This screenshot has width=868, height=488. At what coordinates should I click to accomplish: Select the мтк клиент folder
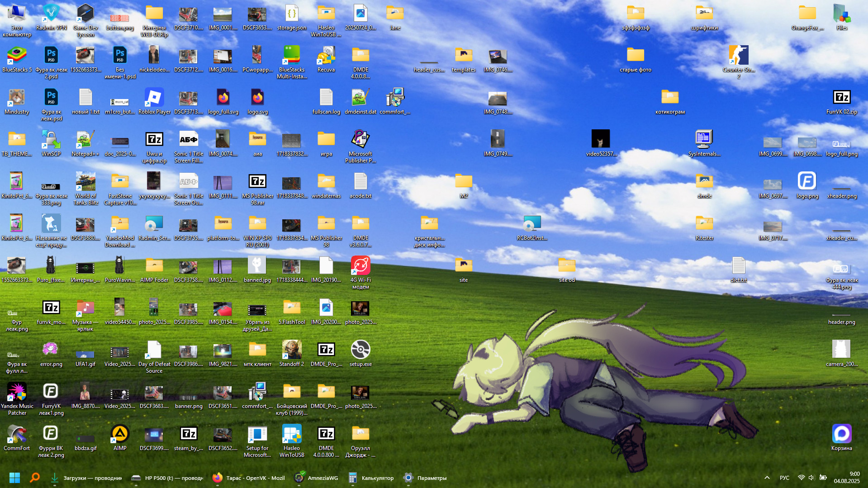pyautogui.click(x=257, y=354)
